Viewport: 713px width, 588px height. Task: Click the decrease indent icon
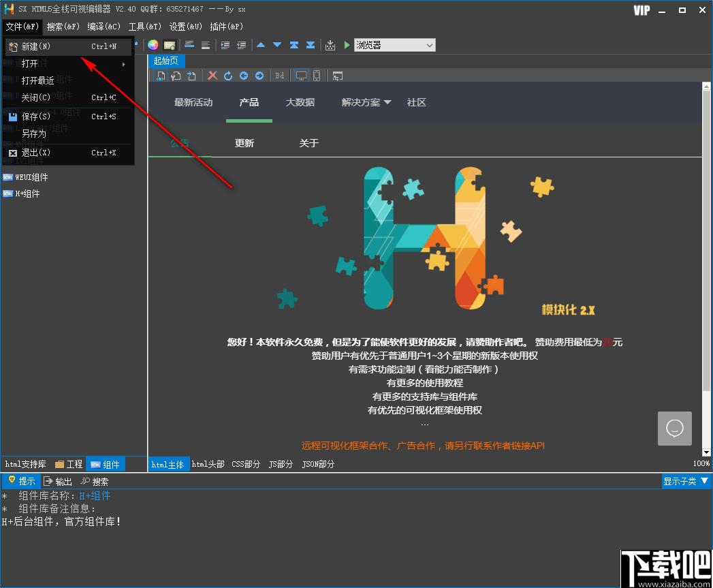[x=242, y=44]
